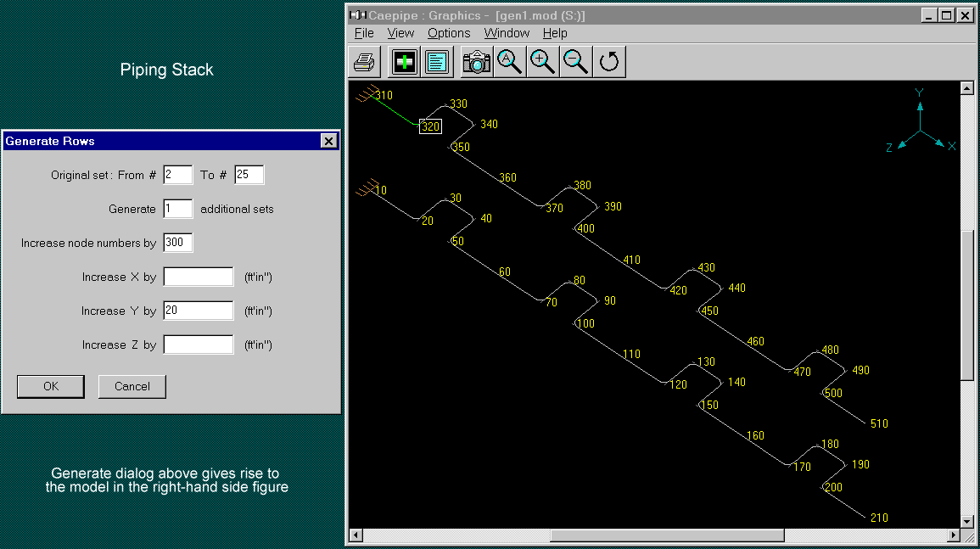980x549 pixels.
Task: Focus the Original set From # field
Action: pos(177,175)
